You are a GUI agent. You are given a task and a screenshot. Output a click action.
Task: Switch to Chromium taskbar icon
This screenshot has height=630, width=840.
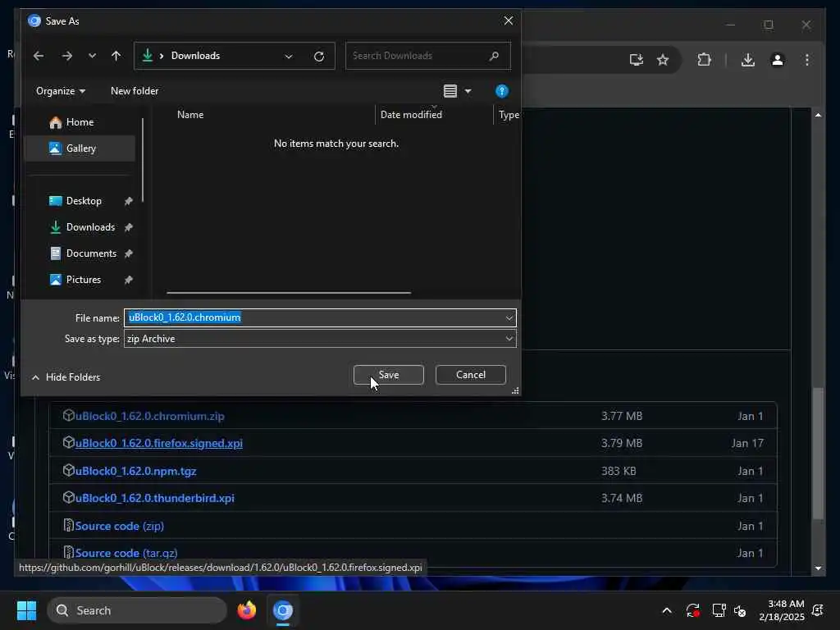[x=283, y=610]
